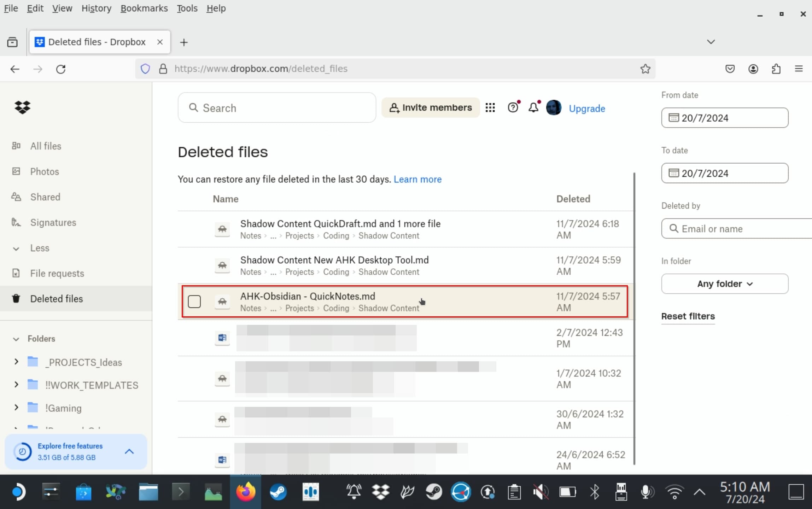Click the Invite members button
812x509 pixels.
[431, 108]
